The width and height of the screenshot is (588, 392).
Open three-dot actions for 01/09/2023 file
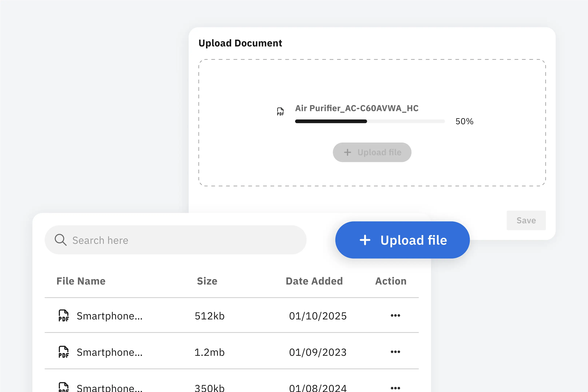click(395, 352)
